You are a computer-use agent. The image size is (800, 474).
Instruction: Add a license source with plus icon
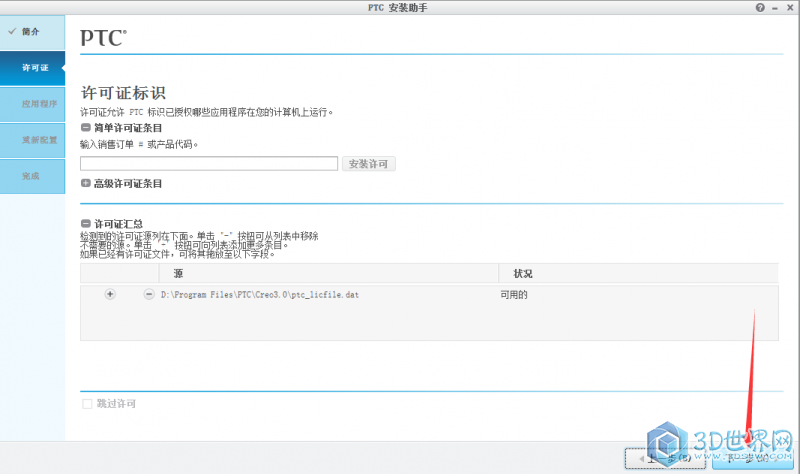pyautogui.click(x=110, y=294)
